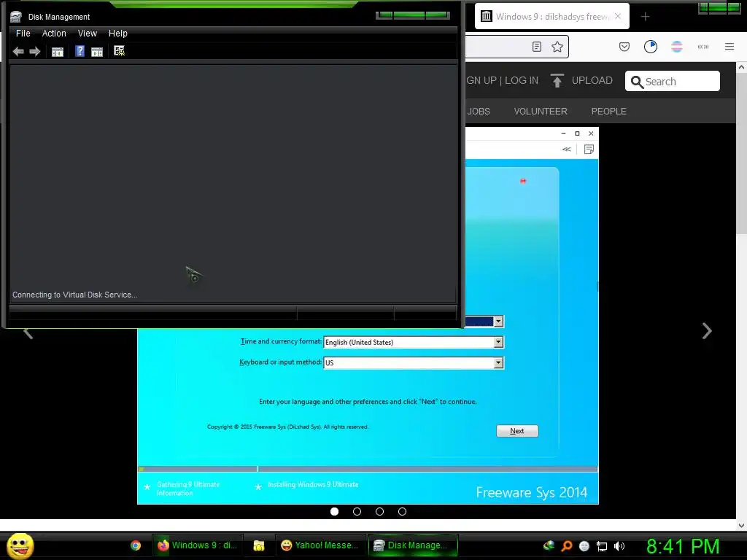Viewport: 747px width, 560px height.
Task: Switch to Windows 9 Firefox taskbar button
Action: point(198,545)
